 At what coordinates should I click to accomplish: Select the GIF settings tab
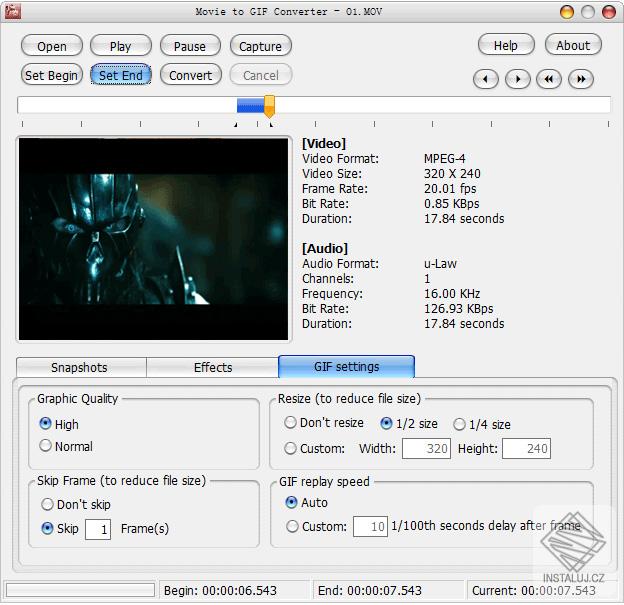(346, 366)
